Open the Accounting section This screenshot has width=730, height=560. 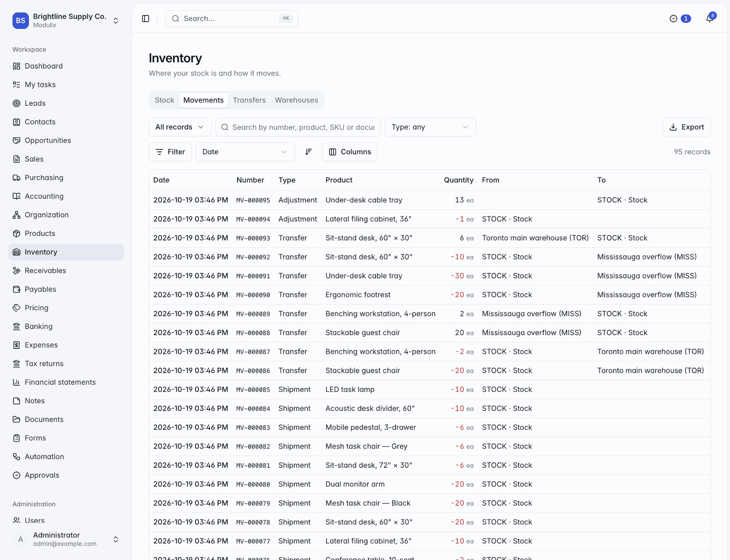point(66,196)
